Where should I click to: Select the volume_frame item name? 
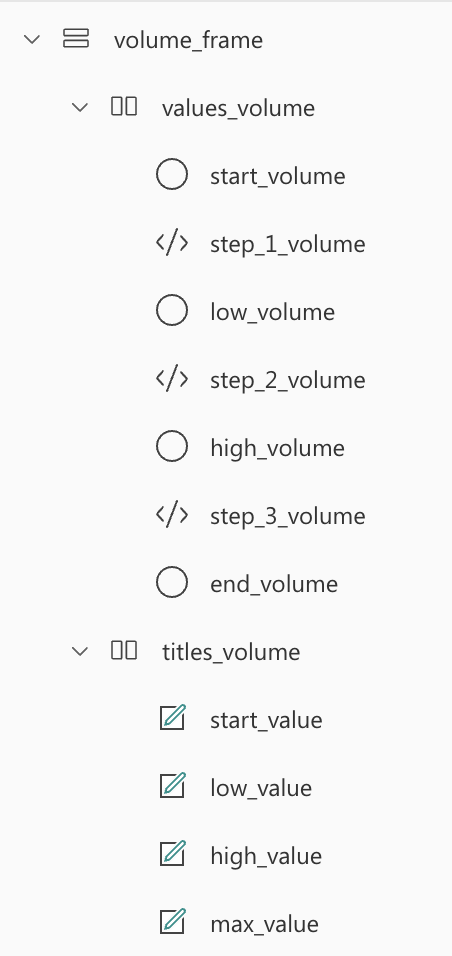coord(188,41)
